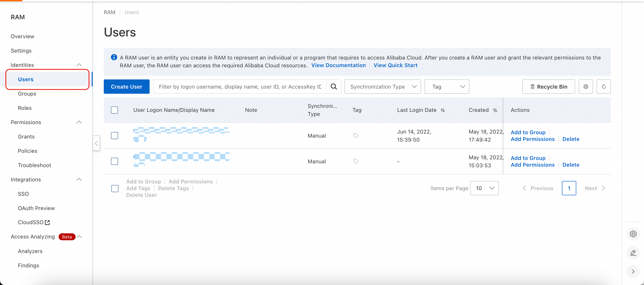The height and width of the screenshot is (285, 644).
Task: Open table column settings gear icon
Action: pos(586,87)
